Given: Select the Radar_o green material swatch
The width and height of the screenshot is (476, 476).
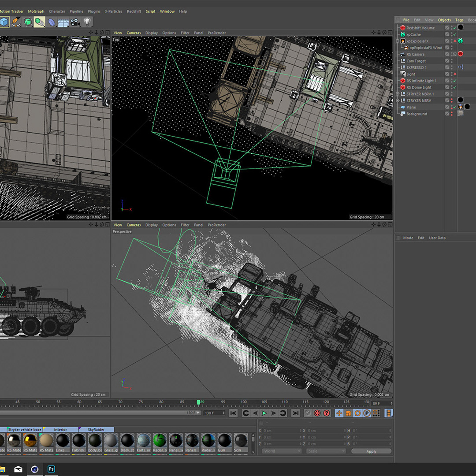Looking at the screenshot, I should pyautogui.click(x=160, y=443).
